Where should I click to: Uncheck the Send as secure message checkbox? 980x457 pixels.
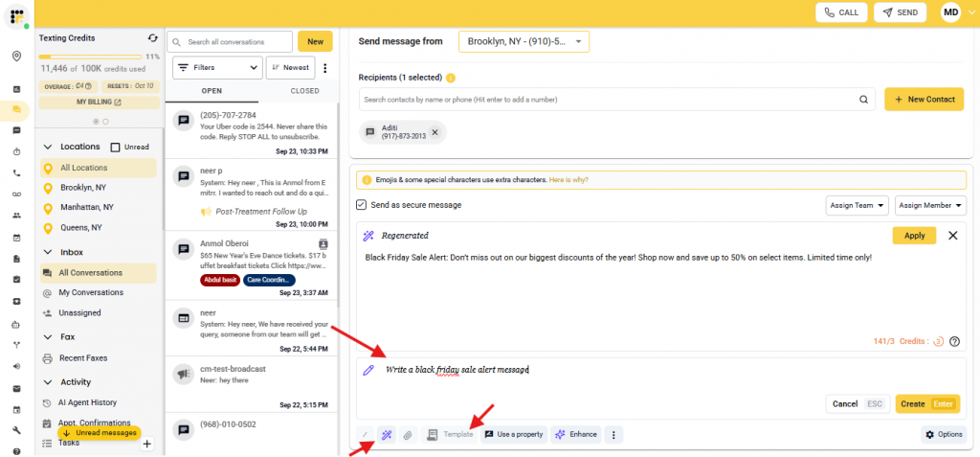361,205
